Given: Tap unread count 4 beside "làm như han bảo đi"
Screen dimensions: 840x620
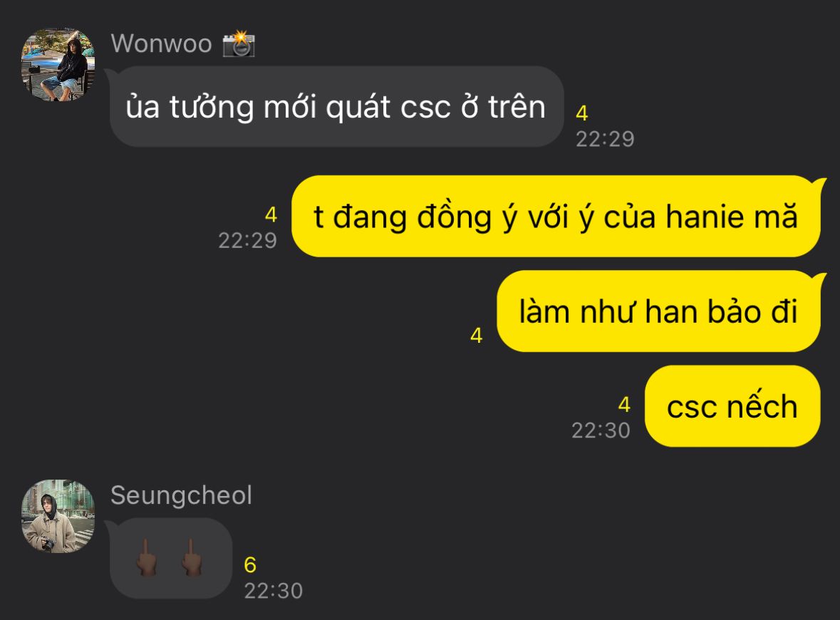Looking at the screenshot, I should point(476,336).
